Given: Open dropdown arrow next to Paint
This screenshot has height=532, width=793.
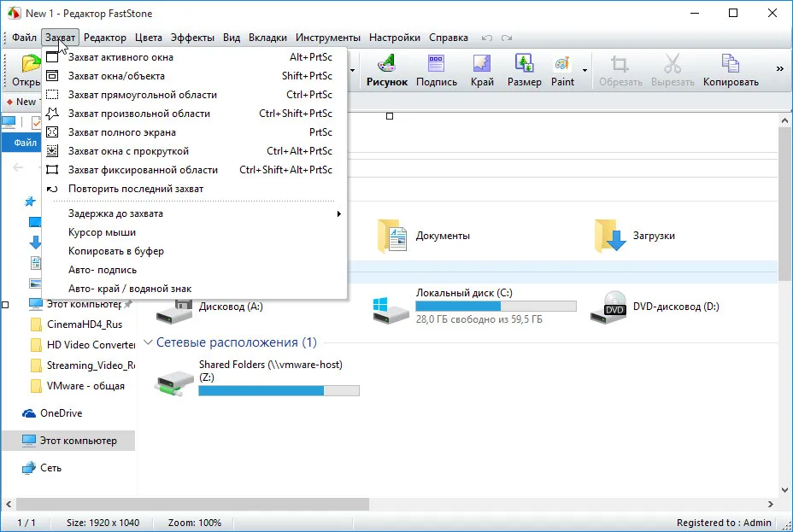Looking at the screenshot, I should [x=585, y=70].
